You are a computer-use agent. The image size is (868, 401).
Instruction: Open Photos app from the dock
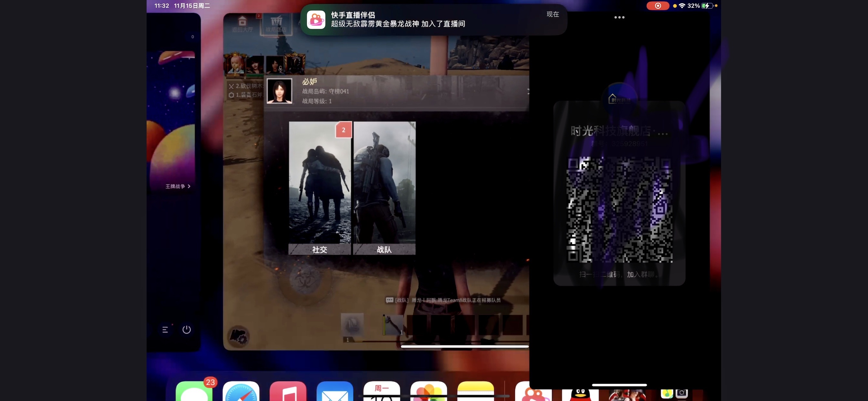(x=429, y=391)
